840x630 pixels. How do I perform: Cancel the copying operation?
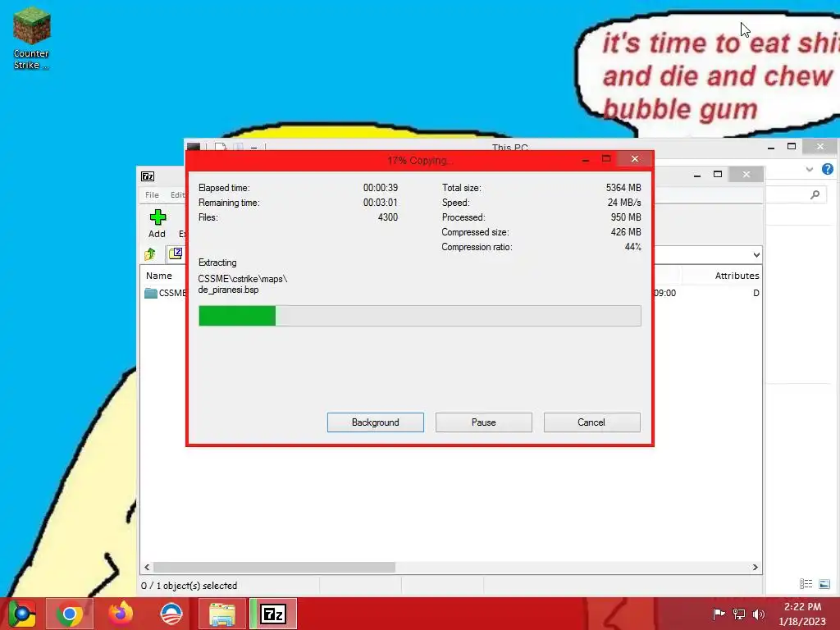tap(591, 422)
